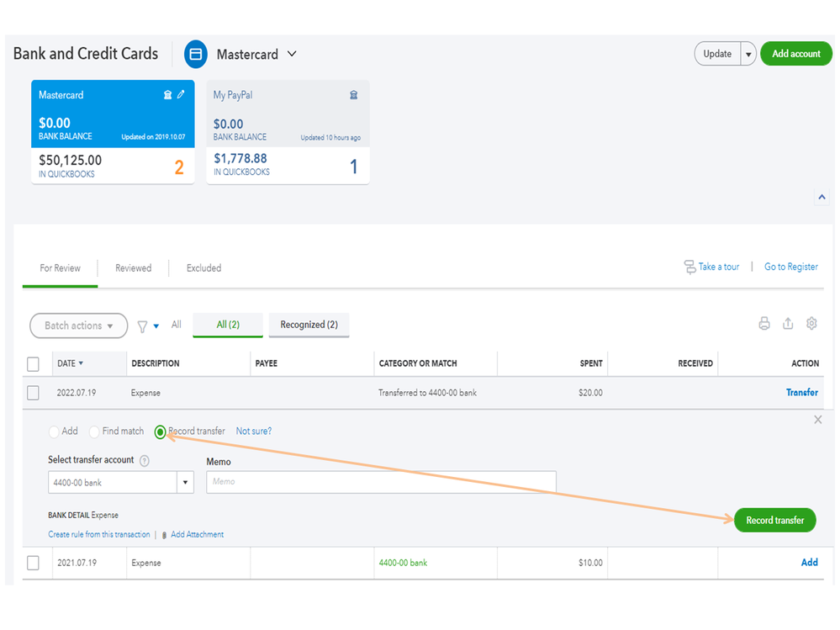Image resolution: width=840 pixels, height=630 pixels.
Task: Select the Find match radio button
Action: (x=94, y=431)
